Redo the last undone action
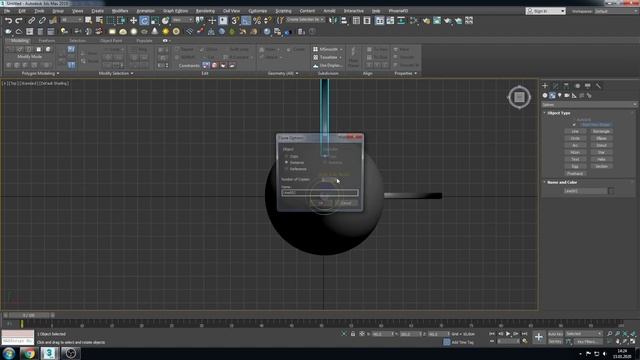 click(x=19, y=20)
